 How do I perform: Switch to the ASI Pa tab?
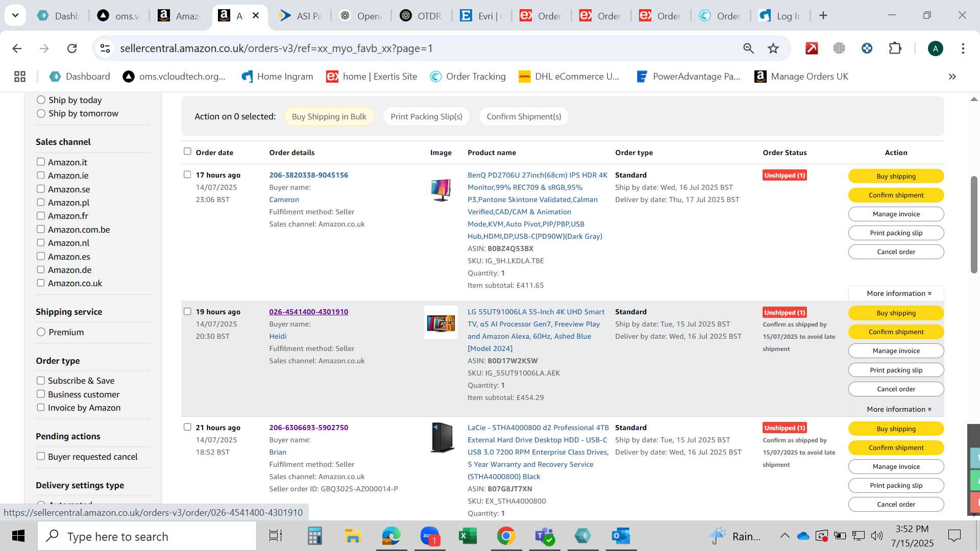pos(300,16)
